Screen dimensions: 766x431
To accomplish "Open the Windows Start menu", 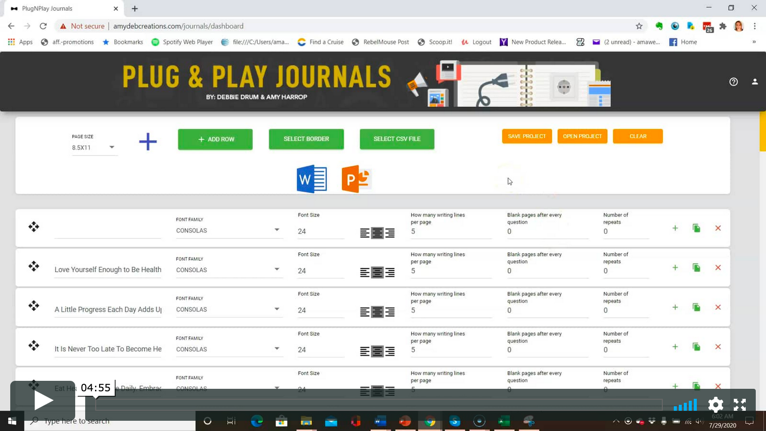I will 12,421.
